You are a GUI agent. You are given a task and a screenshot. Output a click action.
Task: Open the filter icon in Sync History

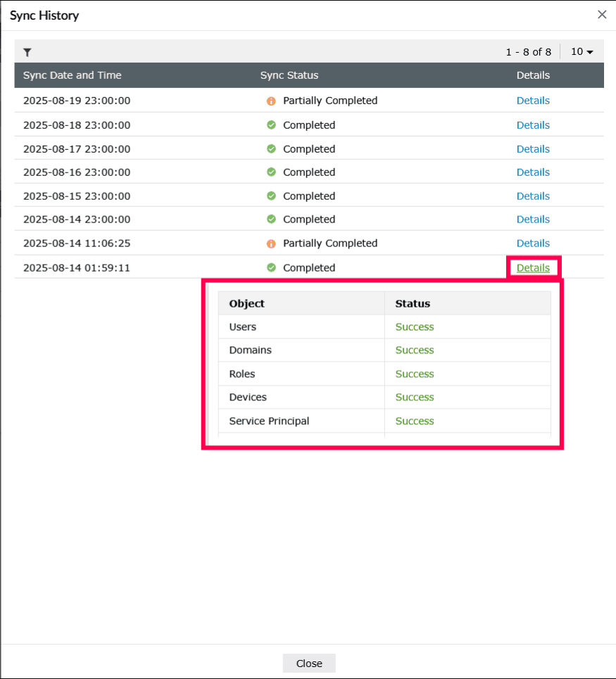click(27, 52)
